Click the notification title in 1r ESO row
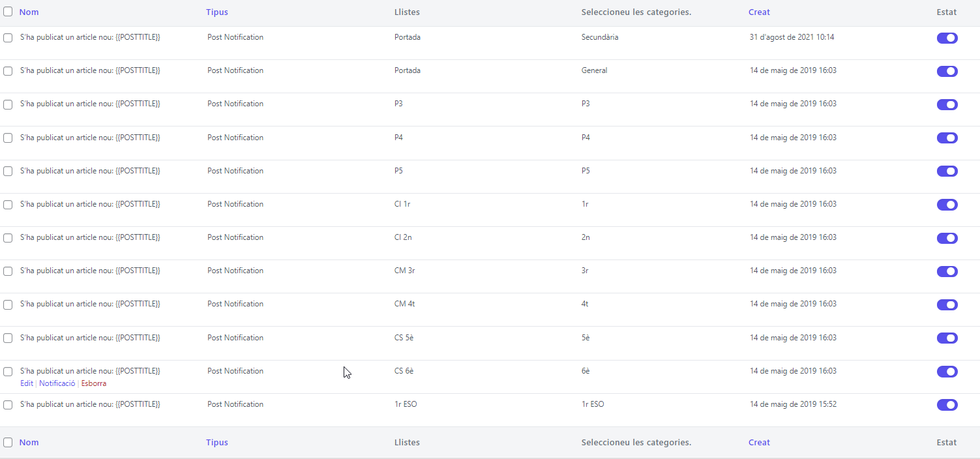Image resolution: width=980 pixels, height=459 pixels. coord(90,404)
